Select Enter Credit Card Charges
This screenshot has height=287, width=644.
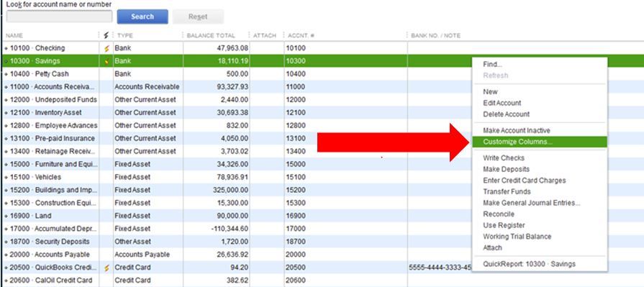tap(524, 181)
